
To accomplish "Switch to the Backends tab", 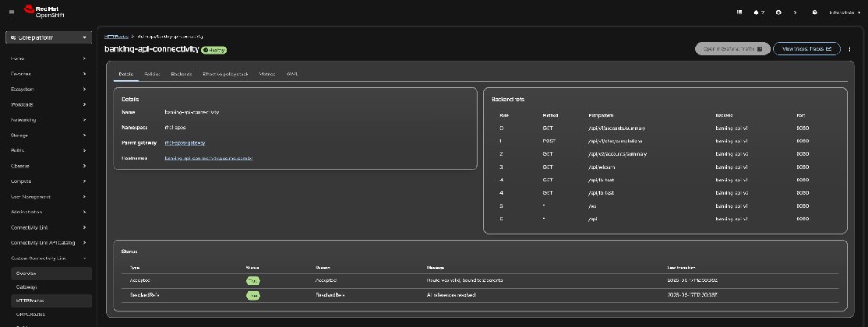I will tap(181, 75).
